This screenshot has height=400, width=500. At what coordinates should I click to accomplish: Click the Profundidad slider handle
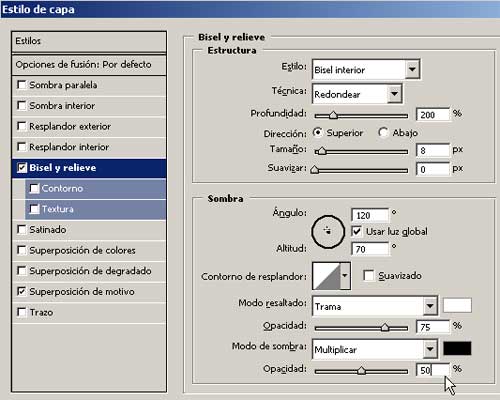point(333,115)
